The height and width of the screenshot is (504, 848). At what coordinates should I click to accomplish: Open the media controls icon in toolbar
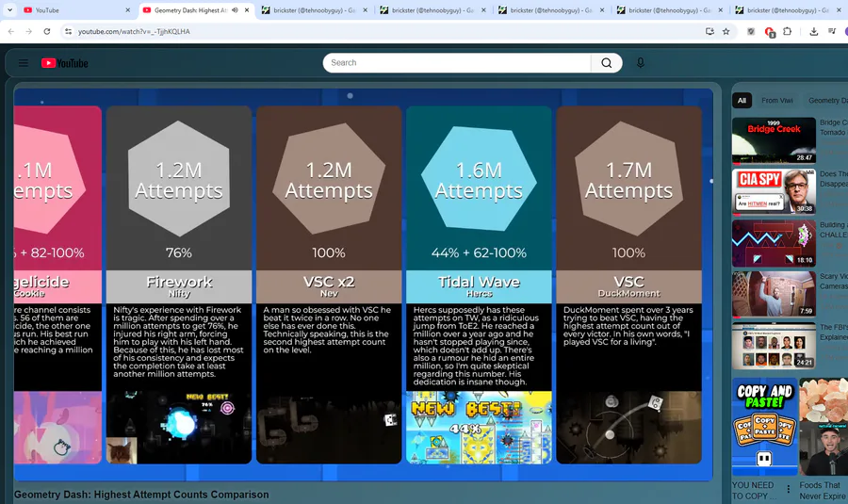point(832,31)
